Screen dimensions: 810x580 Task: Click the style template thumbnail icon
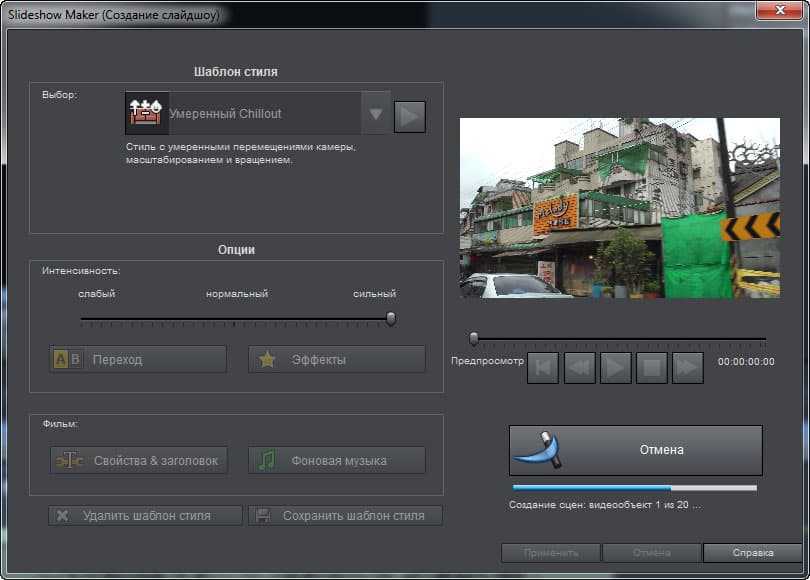(x=147, y=113)
